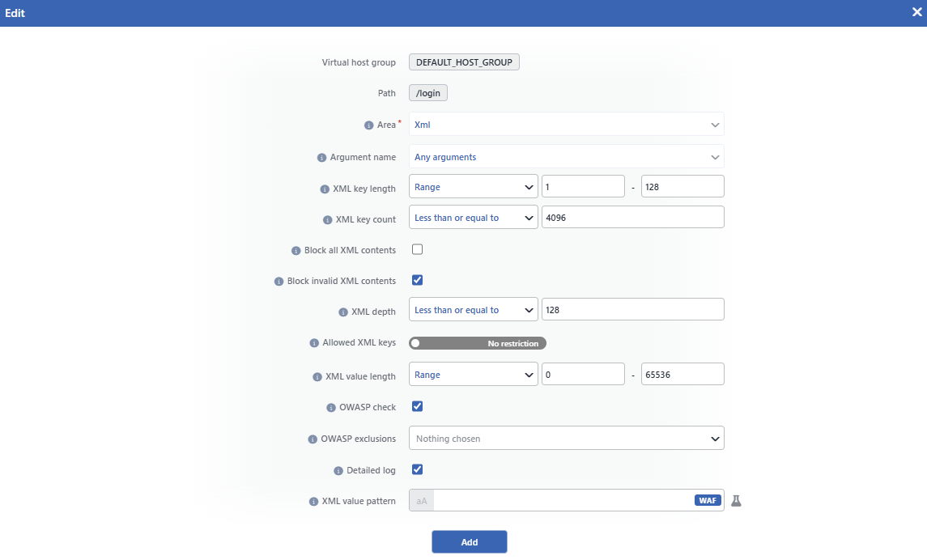Click the XML depth value field
Screen dimensions: 927x560
[x=632, y=309]
